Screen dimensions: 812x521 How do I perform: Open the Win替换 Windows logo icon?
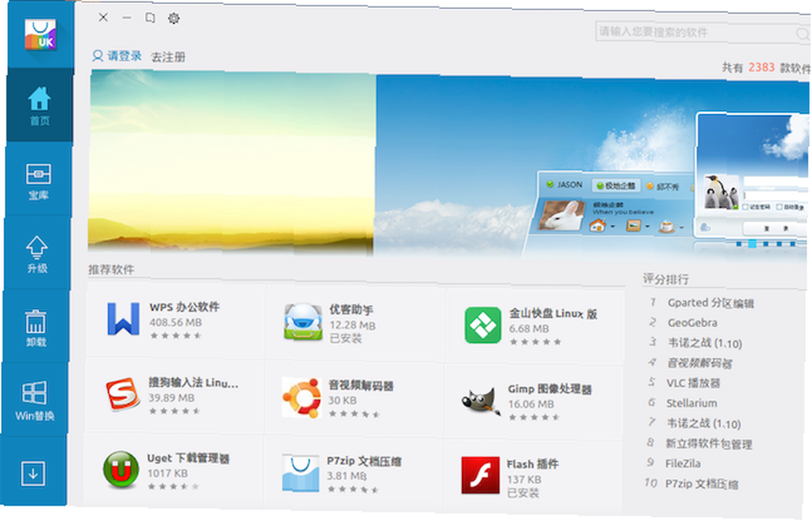pos(35,394)
